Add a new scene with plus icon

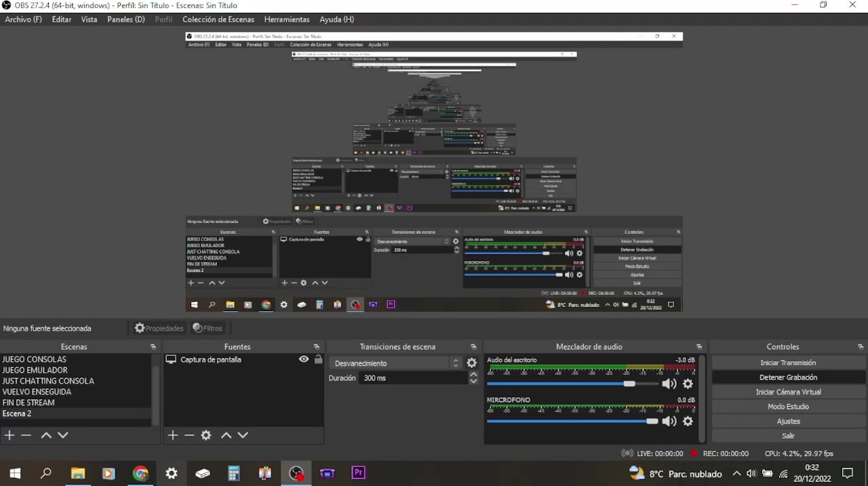(9, 435)
